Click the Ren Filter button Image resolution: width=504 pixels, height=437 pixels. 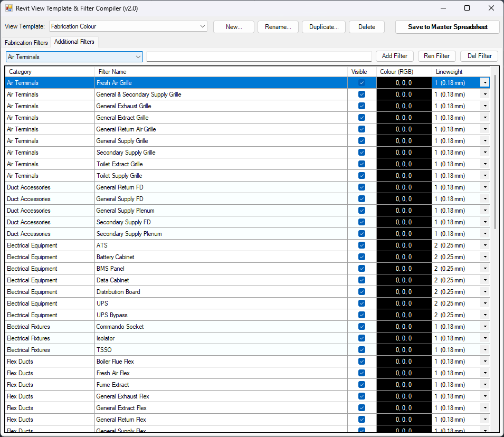click(436, 56)
